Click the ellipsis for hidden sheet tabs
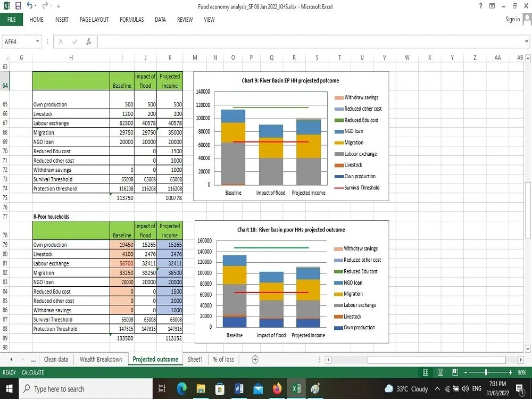Image resolution: width=532 pixels, height=399 pixels. point(33,360)
